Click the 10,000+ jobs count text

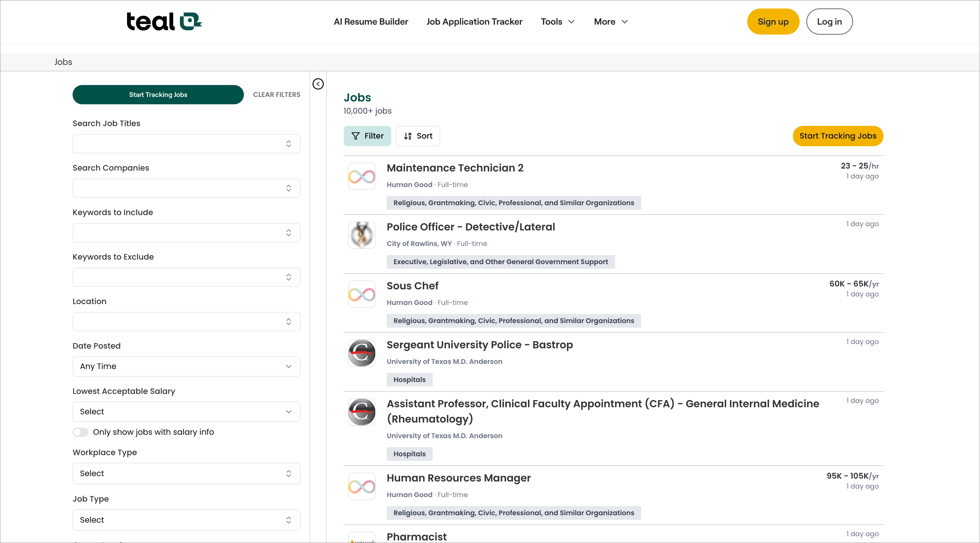367,111
